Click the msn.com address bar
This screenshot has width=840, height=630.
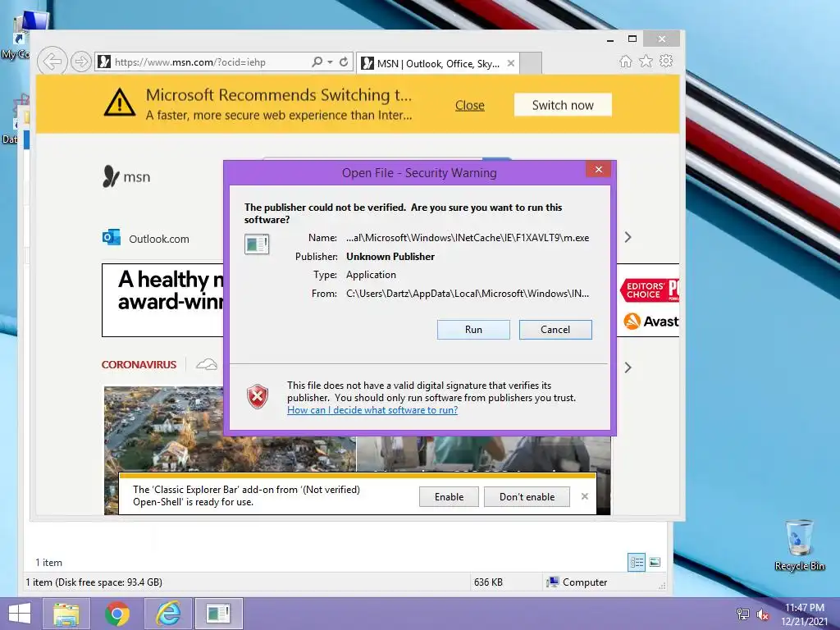click(203, 62)
